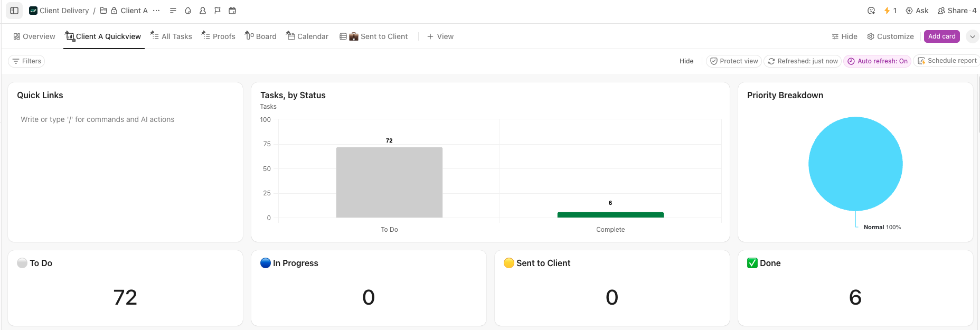Open the Filters dropdown
980x330 pixels.
tap(26, 61)
